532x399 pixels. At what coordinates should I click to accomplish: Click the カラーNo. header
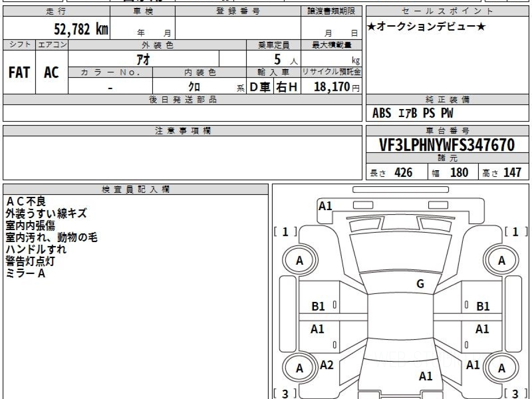(110, 72)
